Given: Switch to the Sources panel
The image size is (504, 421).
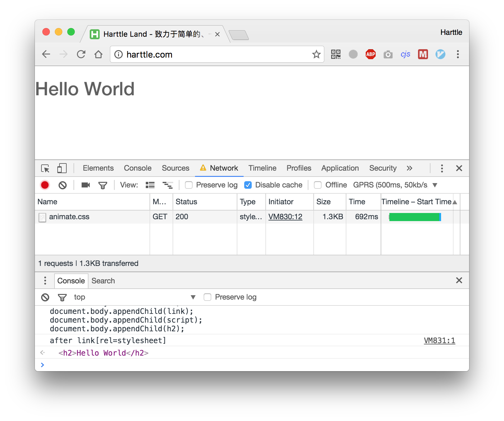Looking at the screenshot, I should tap(175, 168).
